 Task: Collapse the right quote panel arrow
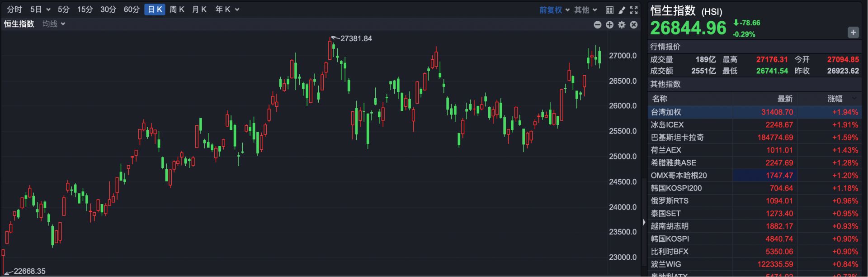(x=644, y=222)
